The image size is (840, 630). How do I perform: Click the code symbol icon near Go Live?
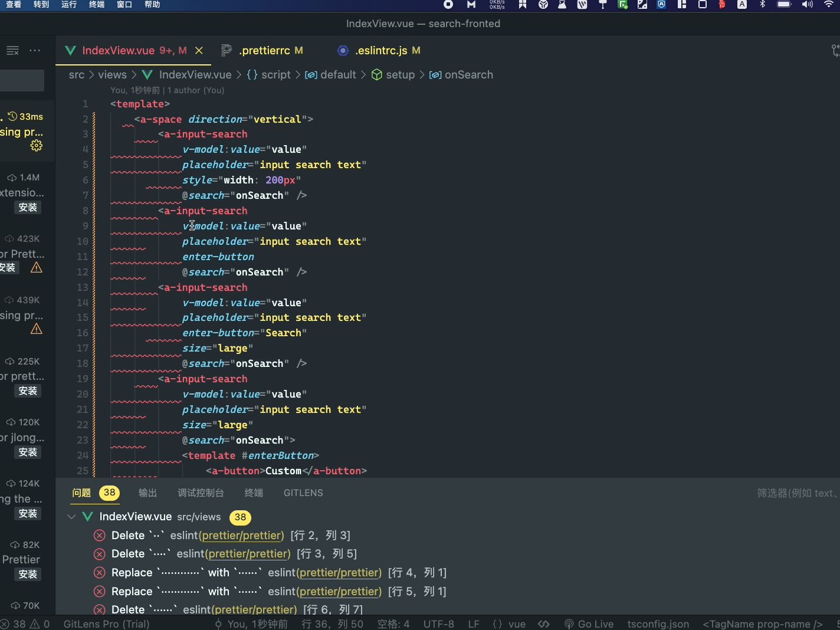[x=543, y=624]
